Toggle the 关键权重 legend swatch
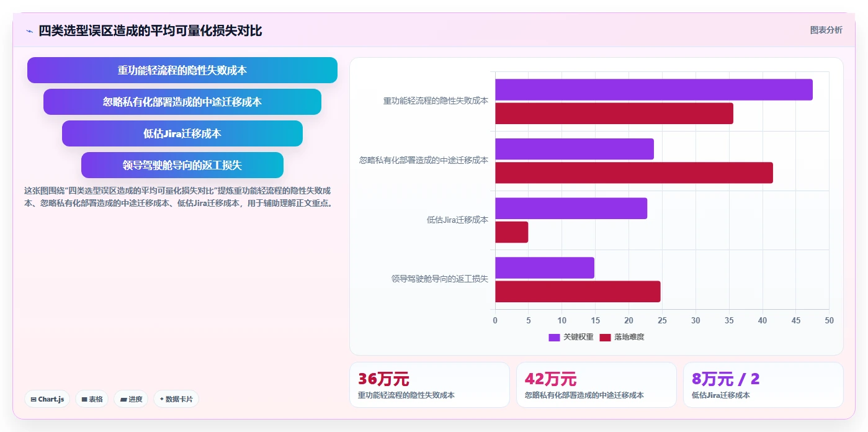Viewport: 868px width, 432px height. [x=554, y=337]
